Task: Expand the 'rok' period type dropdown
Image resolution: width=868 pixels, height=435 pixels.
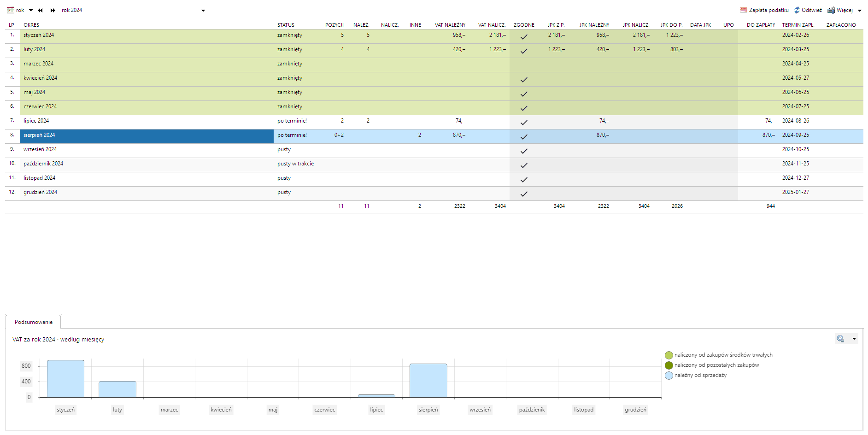Action: [31, 10]
